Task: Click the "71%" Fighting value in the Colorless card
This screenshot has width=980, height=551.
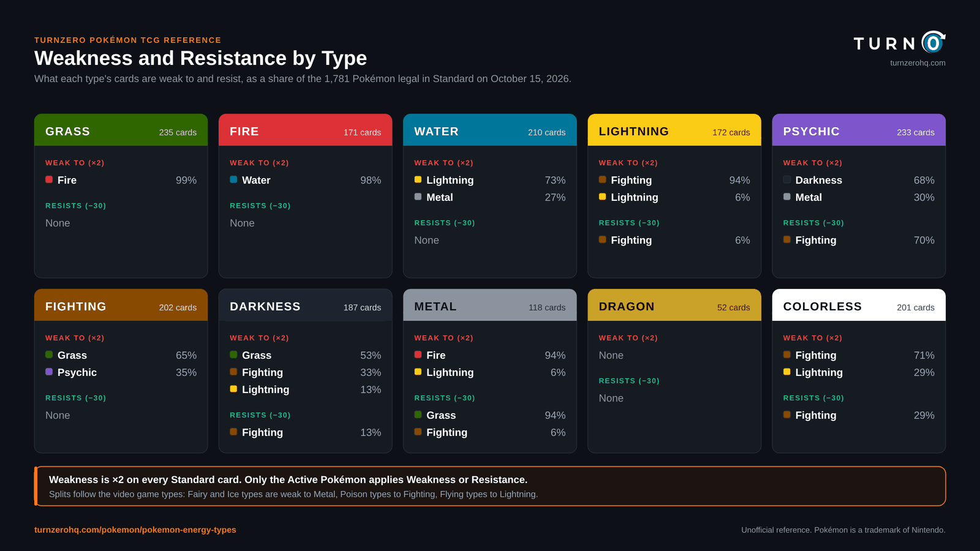Action: click(924, 355)
